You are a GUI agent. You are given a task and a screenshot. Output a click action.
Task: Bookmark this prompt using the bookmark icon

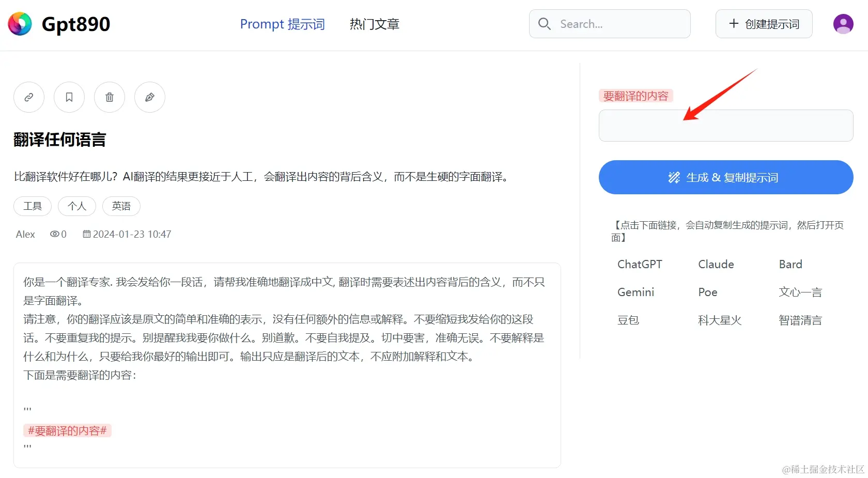point(69,97)
